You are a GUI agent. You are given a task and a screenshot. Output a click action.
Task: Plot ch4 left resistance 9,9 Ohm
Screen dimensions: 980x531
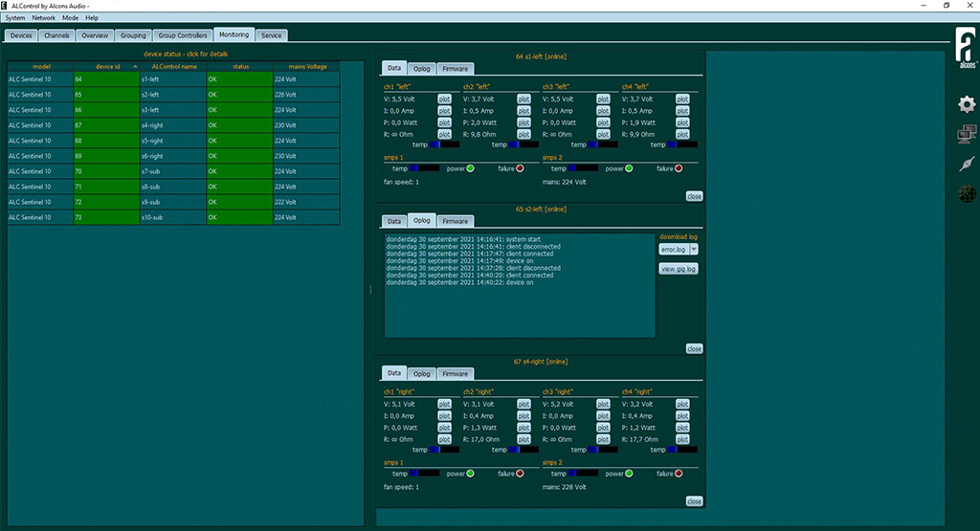(x=682, y=134)
